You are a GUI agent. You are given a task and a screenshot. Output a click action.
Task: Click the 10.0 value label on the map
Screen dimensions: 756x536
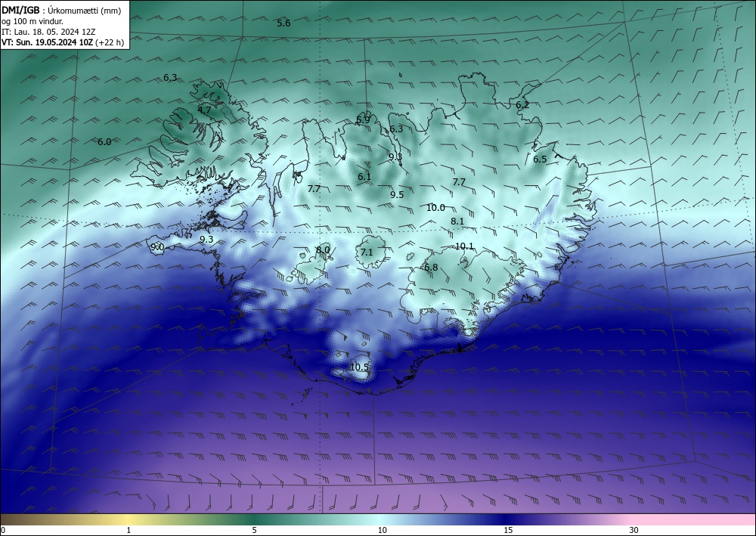point(436,208)
